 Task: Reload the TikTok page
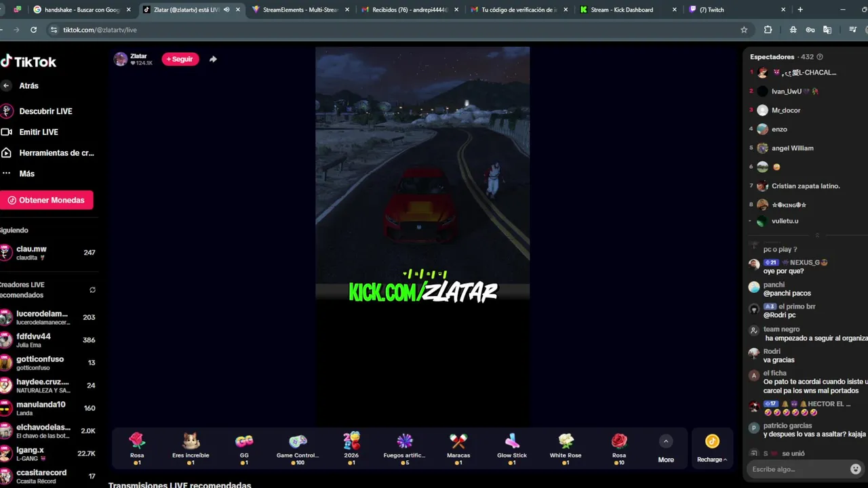pyautogui.click(x=33, y=30)
